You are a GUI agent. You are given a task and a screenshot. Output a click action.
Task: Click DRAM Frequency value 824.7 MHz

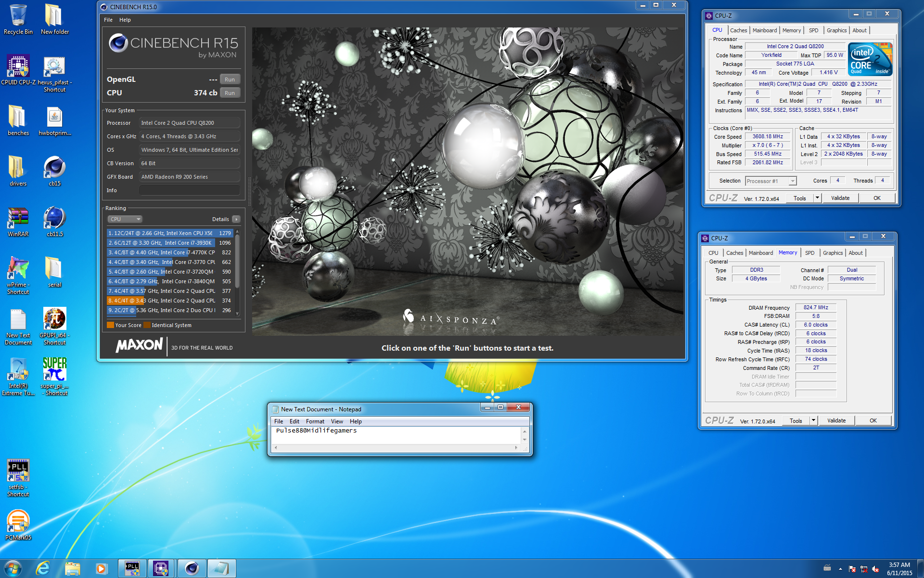click(816, 307)
